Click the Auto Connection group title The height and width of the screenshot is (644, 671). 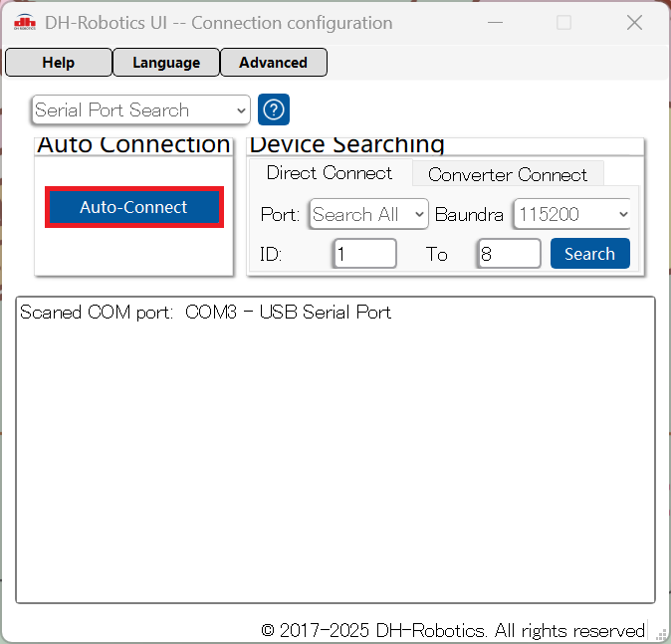(133, 144)
